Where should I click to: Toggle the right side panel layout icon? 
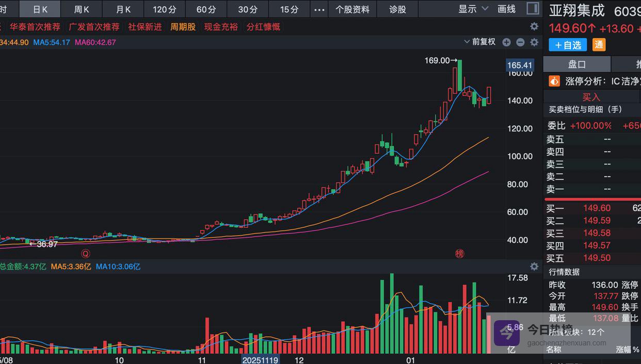[x=532, y=9]
